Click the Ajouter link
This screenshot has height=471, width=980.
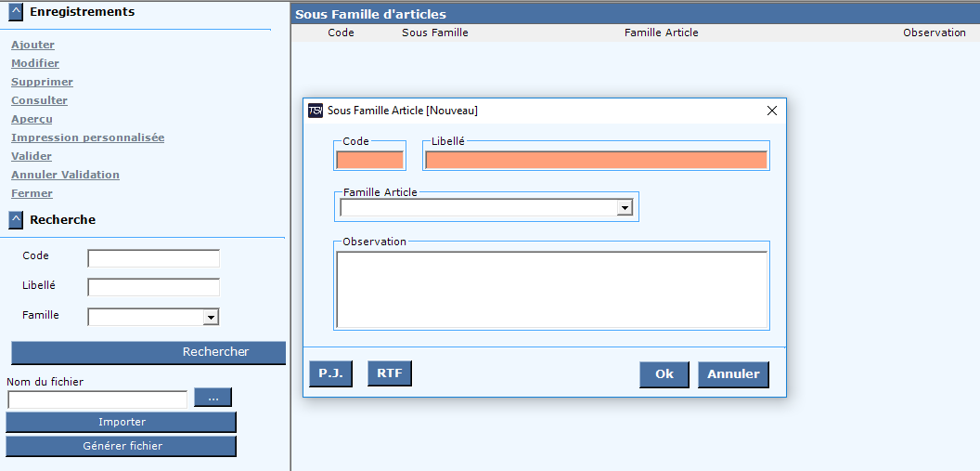point(32,45)
